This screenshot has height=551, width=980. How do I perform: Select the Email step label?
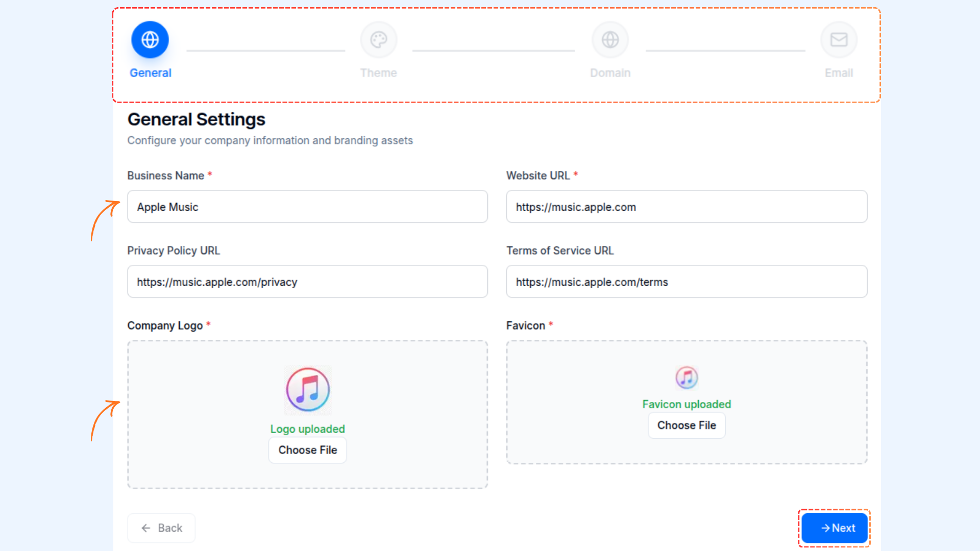pos(839,73)
